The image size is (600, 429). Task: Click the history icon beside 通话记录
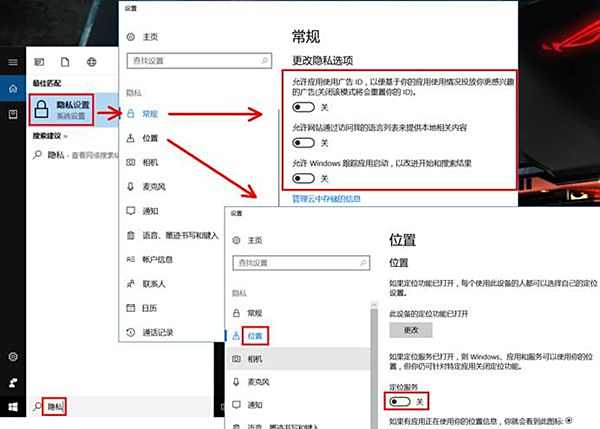[x=130, y=332]
